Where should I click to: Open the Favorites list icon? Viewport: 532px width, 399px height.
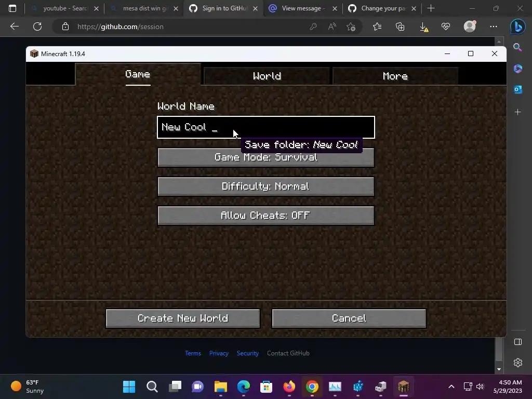tap(377, 26)
